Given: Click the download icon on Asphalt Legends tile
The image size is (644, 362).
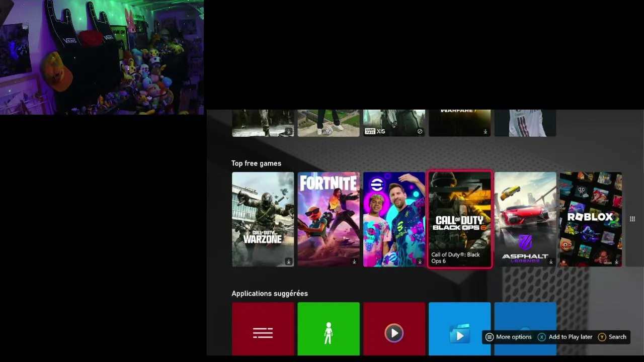Looking at the screenshot, I should (x=551, y=261).
